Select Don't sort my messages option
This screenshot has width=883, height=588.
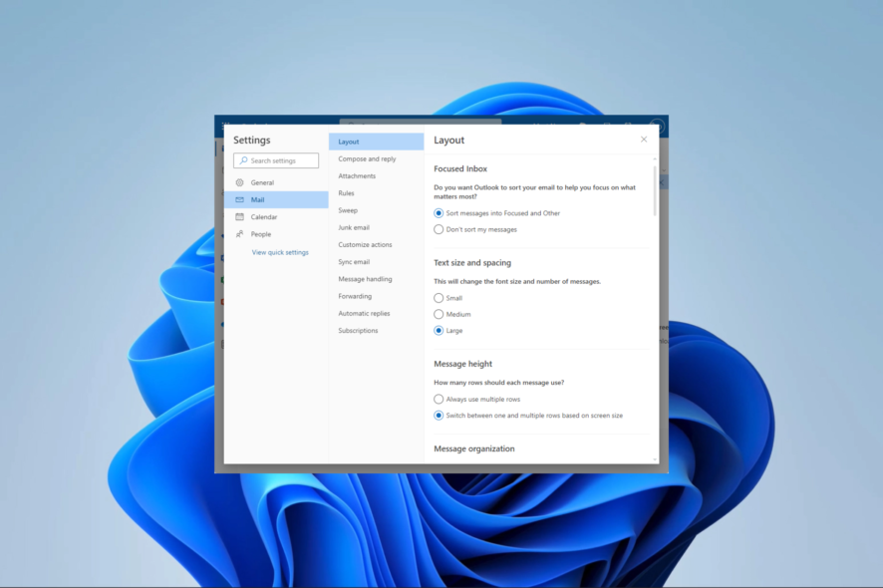coord(439,229)
